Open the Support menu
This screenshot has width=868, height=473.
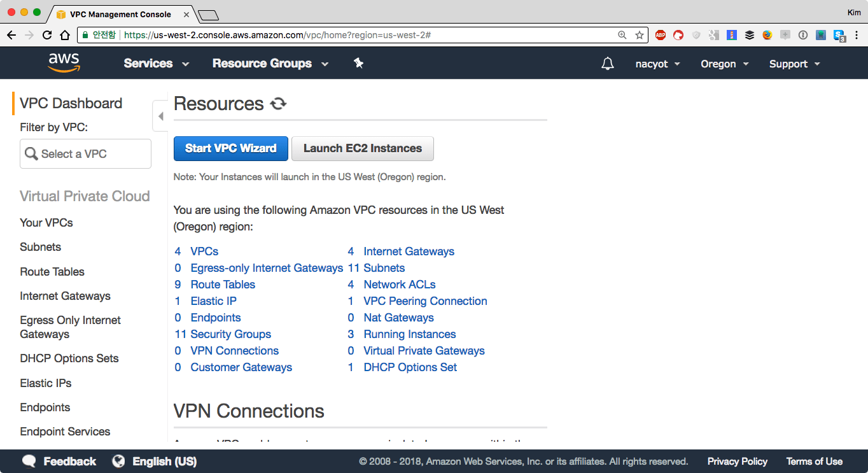pyautogui.click(x=794, y=64)
